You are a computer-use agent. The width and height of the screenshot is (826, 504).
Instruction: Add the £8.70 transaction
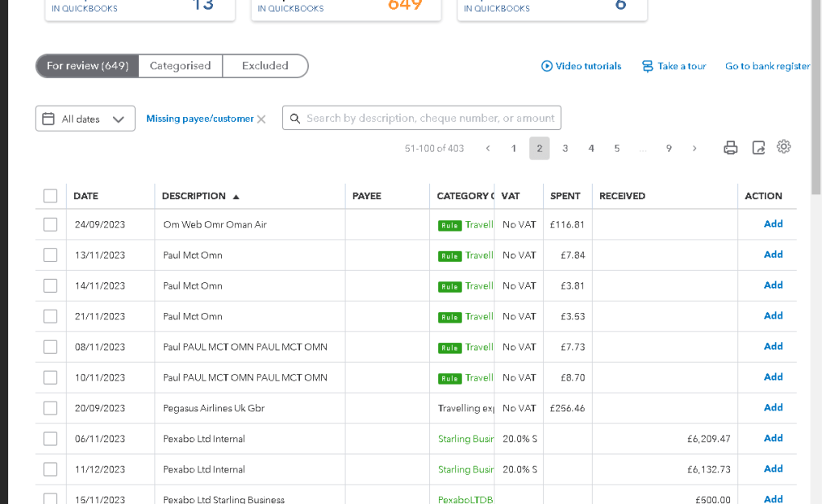774,377
